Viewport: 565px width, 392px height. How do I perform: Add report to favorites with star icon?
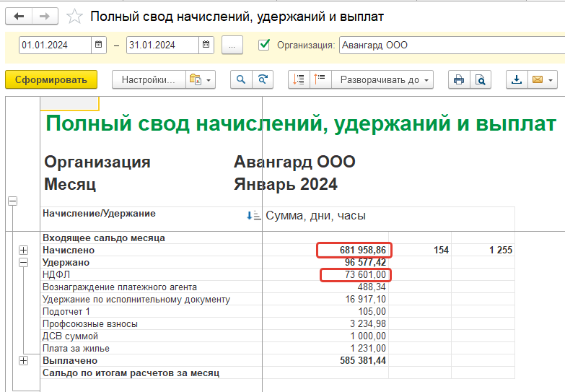(74, 17)
